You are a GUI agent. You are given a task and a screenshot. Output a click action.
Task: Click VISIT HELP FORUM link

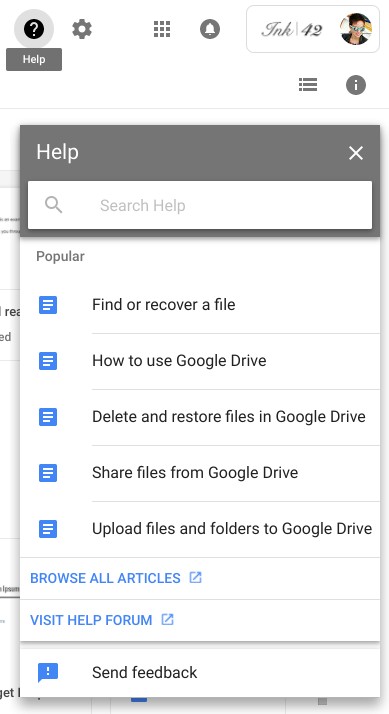pyautogui.click(x=102, y=620)
